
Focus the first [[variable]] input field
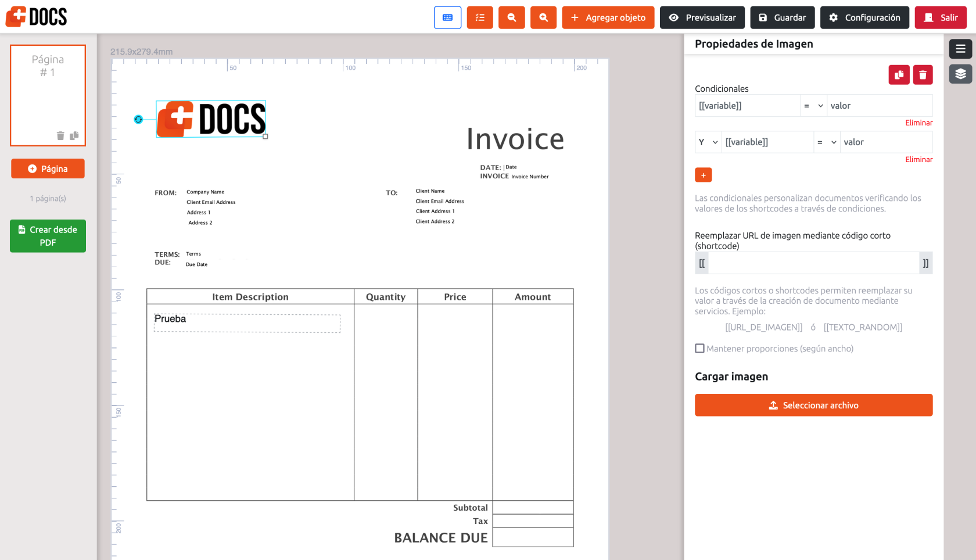[748, 106]
